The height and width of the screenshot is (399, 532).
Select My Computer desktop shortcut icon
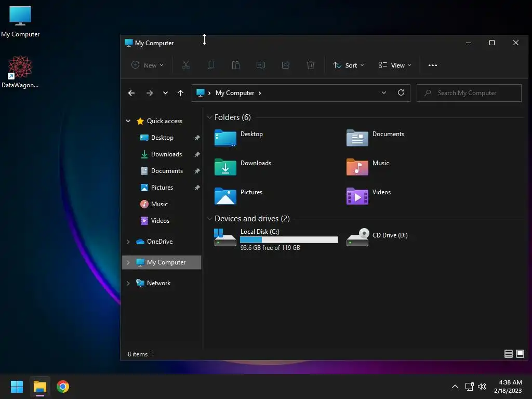click(x=20, y=21)
